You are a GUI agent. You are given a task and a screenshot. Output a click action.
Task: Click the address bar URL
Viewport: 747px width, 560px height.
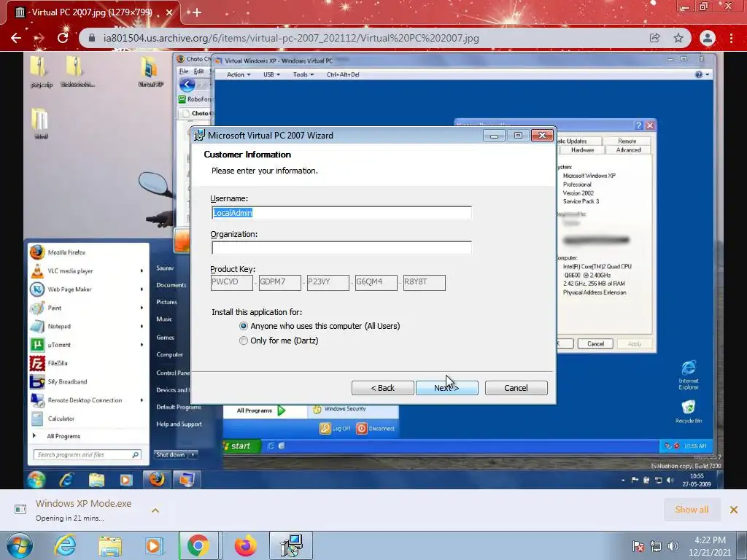click(x=291, y=38)
